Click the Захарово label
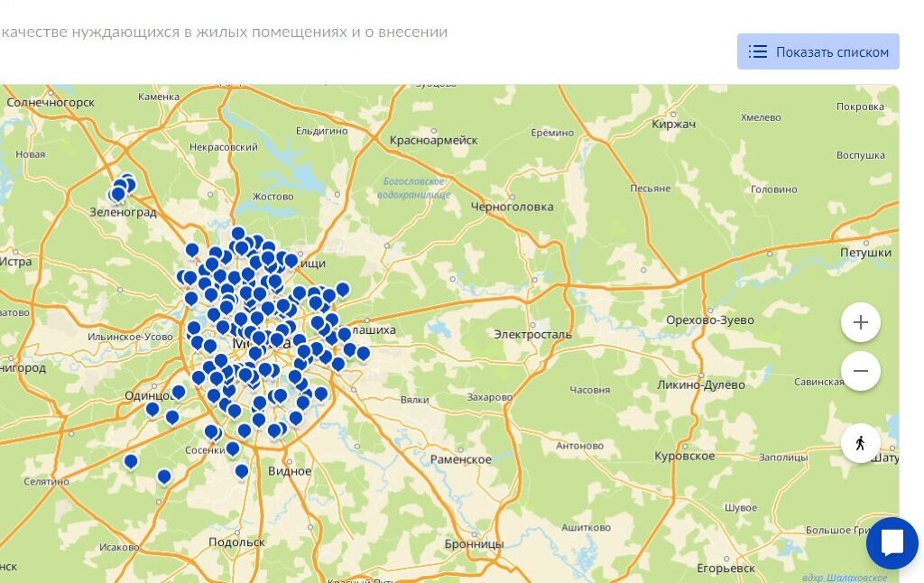Image resolution: width=924 pixels, height=583 pixels. click(489, 397)
